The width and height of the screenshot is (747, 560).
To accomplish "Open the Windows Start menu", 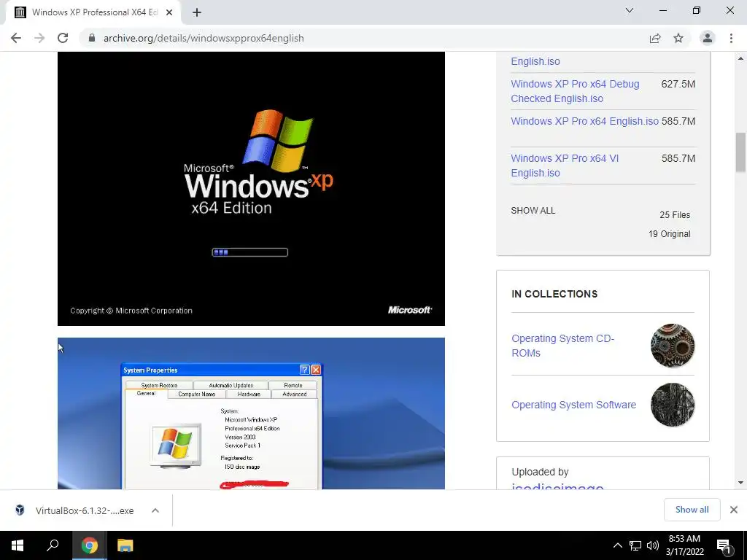I will coord(18,545).
